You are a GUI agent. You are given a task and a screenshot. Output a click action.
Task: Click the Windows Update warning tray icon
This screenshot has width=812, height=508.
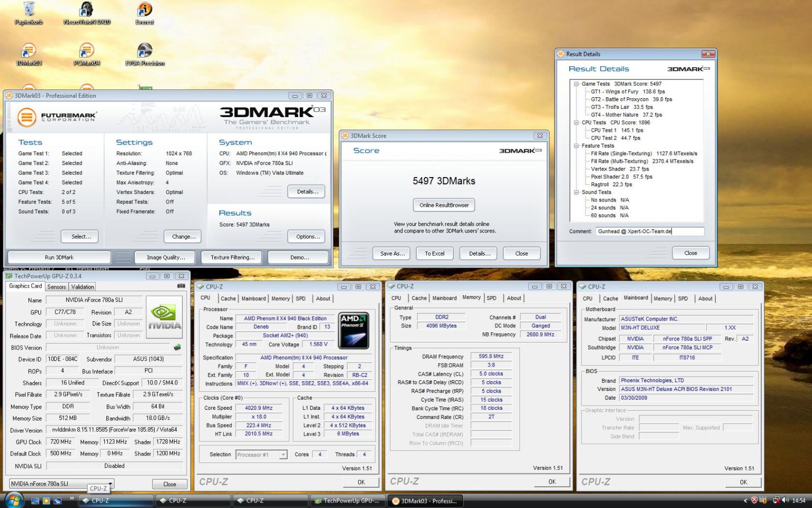coord(764,500)
